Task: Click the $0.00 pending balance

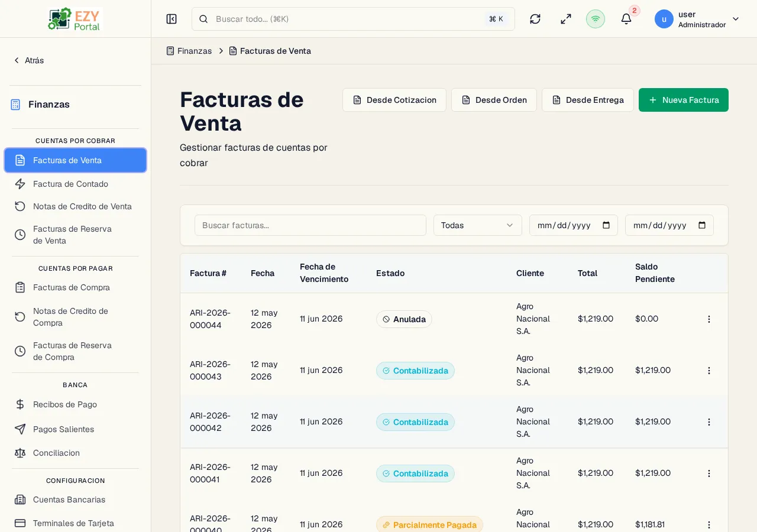Action: click(x=646, y=319)
